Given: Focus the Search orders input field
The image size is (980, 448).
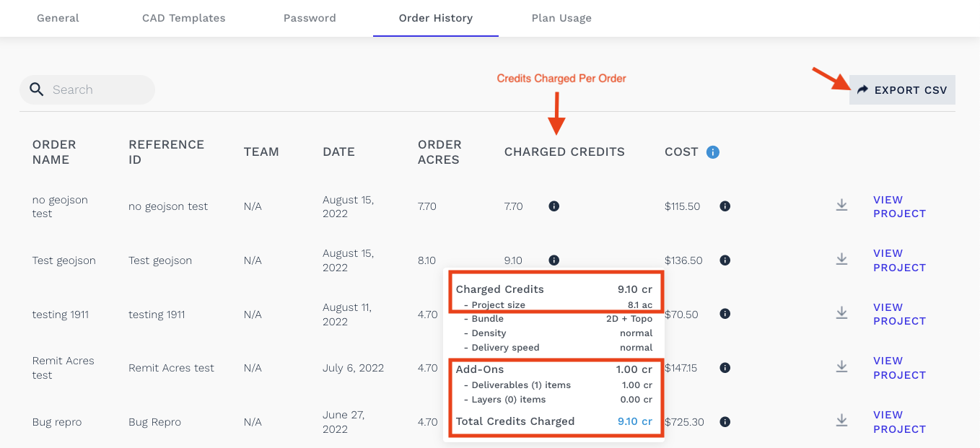Looking at the screenshot, I should (87, 90).
